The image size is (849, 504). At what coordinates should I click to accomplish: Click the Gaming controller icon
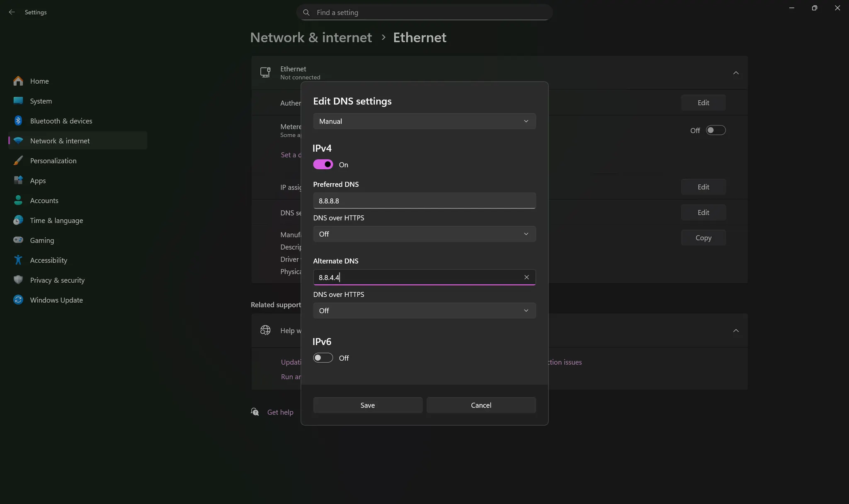pyautogui.click(x=18, y=240)
